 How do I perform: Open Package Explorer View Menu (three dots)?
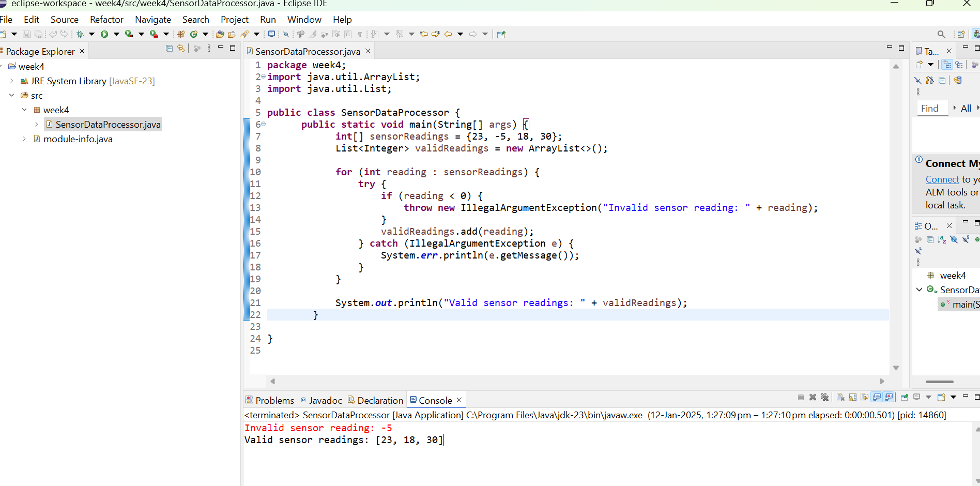pos(209,48)
